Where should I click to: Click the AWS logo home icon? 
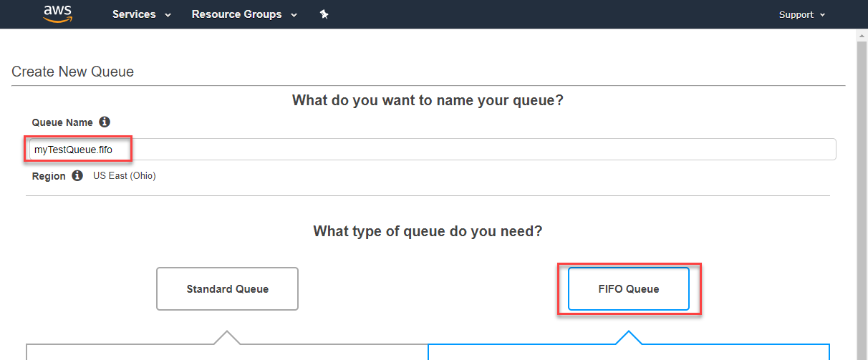click(57, 14)
